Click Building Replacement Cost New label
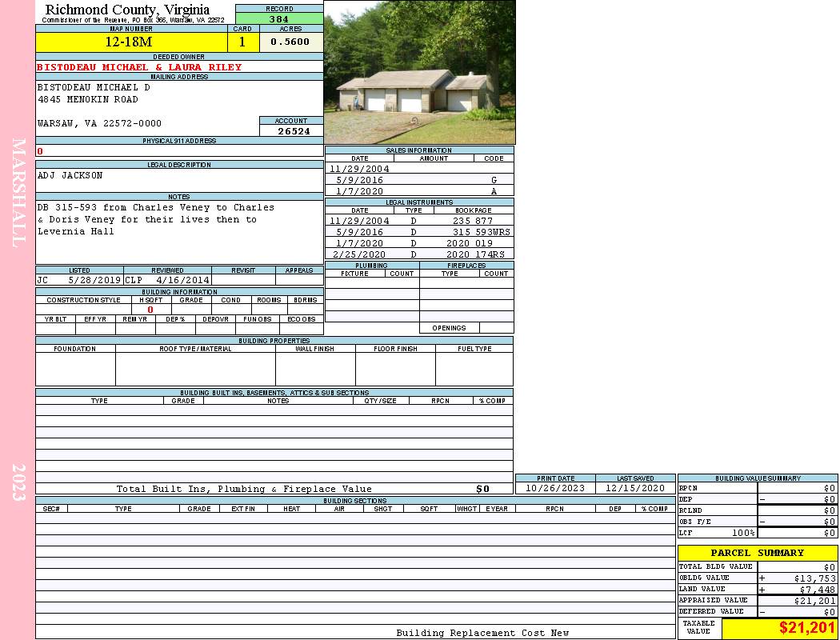This screenshot has width=840, height=640. (482, 633)
